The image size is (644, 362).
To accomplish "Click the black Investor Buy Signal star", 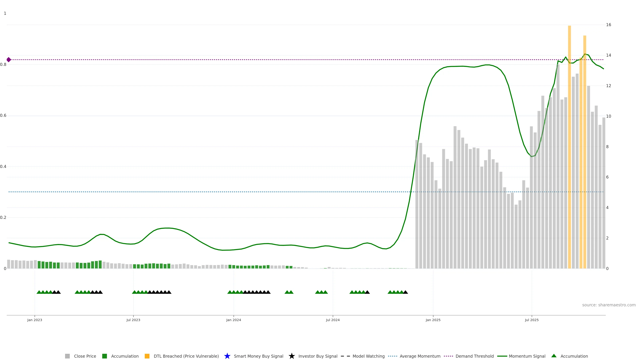I will (291, 356).
